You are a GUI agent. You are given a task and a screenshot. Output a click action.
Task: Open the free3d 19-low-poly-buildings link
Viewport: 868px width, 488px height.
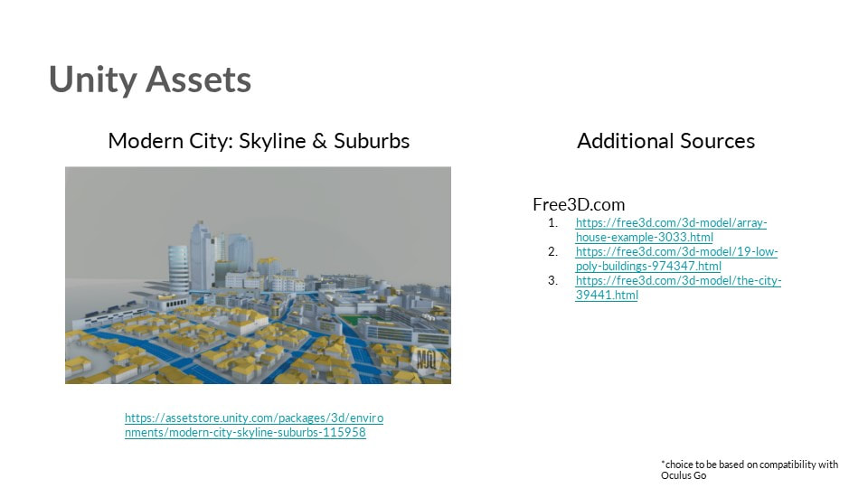point(676,258)
